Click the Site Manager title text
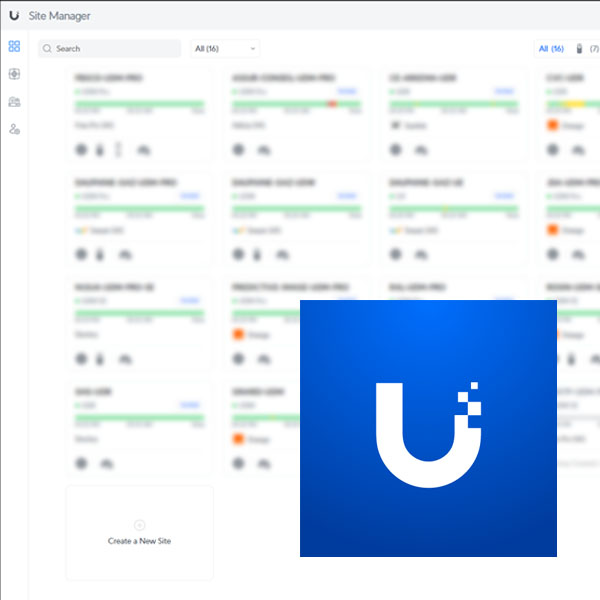The image size is (600, 600). pyautogui.click(x=59, y=16)
